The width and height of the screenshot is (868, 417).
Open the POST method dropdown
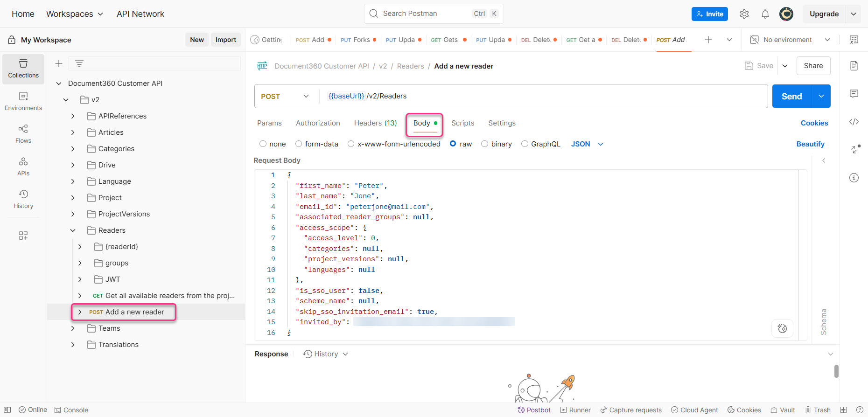(x=286, y=96)
